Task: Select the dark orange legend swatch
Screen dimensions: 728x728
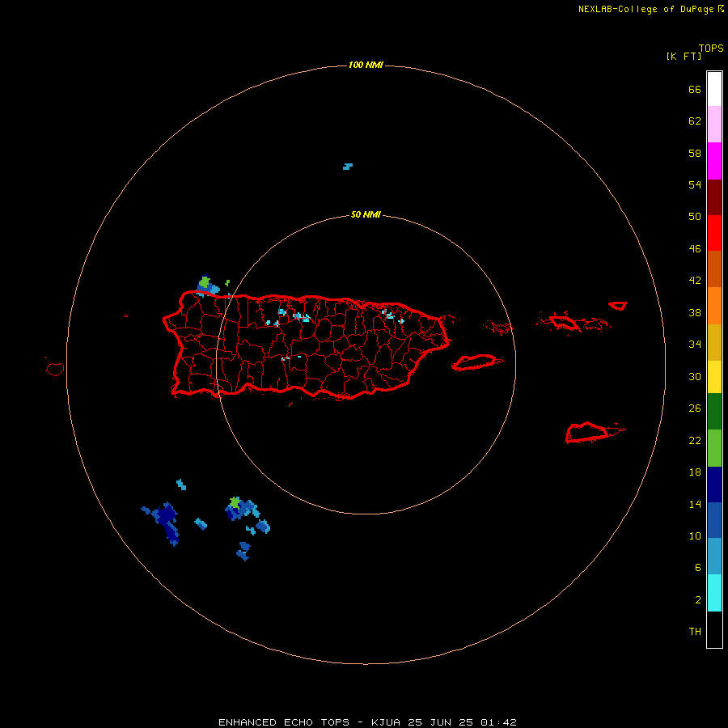Action: click(714, 269)
